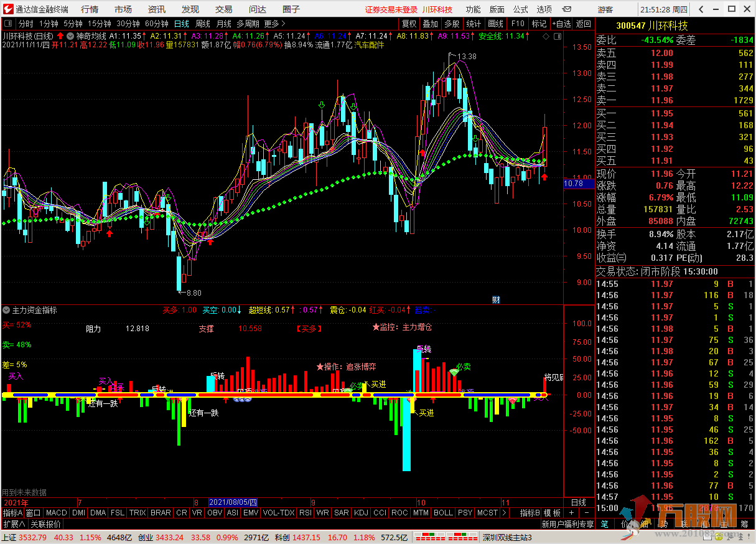Click the 返回 back button
The width and height of the screenshot is (756, 544).
tap(584, 24)
